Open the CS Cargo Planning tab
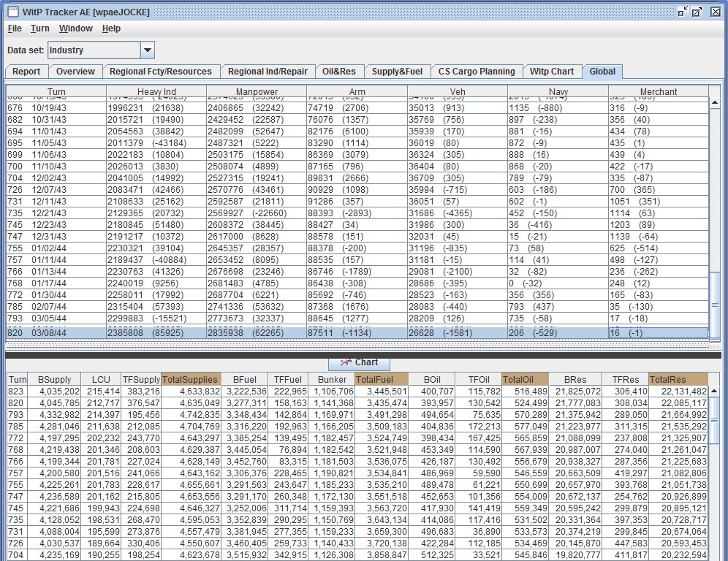The height and width of the screenshot is (561, 728). (x=477, y=72)
